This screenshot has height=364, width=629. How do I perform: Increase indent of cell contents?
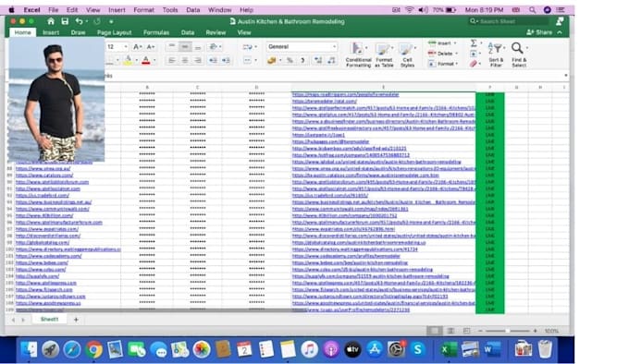[226, 60]
